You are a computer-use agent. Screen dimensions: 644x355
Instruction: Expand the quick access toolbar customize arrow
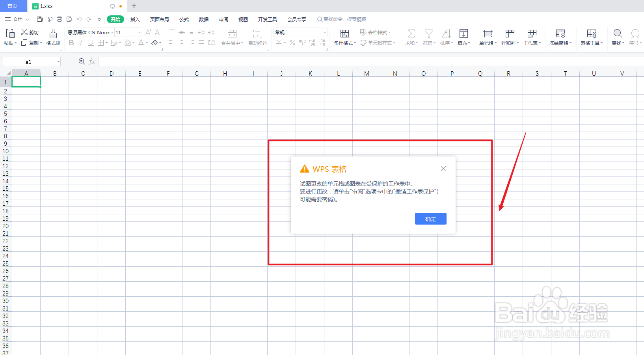tap(99, 19)
